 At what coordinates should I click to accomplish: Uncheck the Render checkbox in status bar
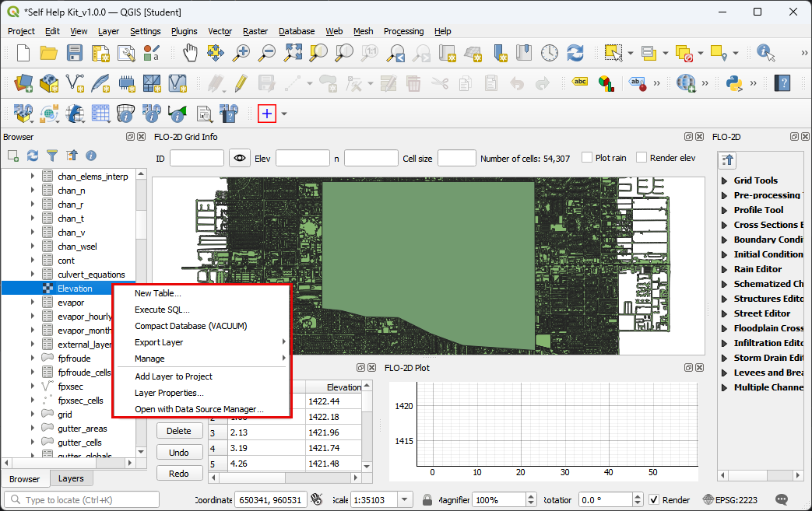(654, 499)
